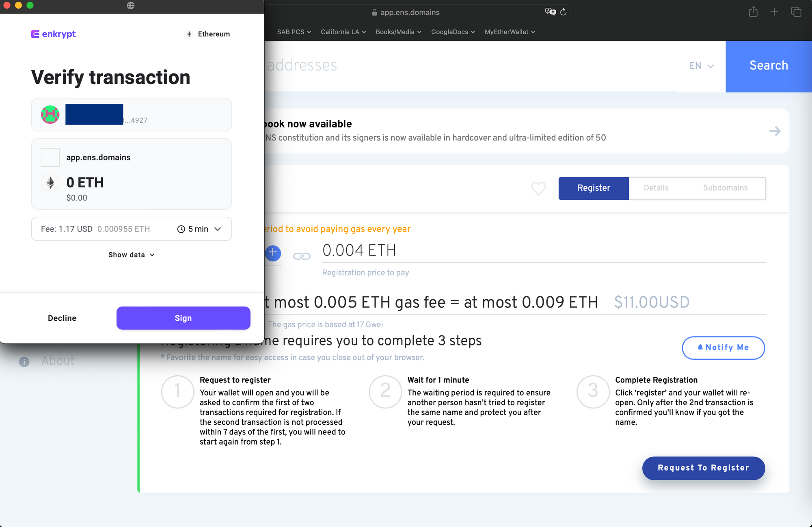This screenshot has width=812, height=527.
Task: Click the banner right arrow icon
Action: coord(775,131)
